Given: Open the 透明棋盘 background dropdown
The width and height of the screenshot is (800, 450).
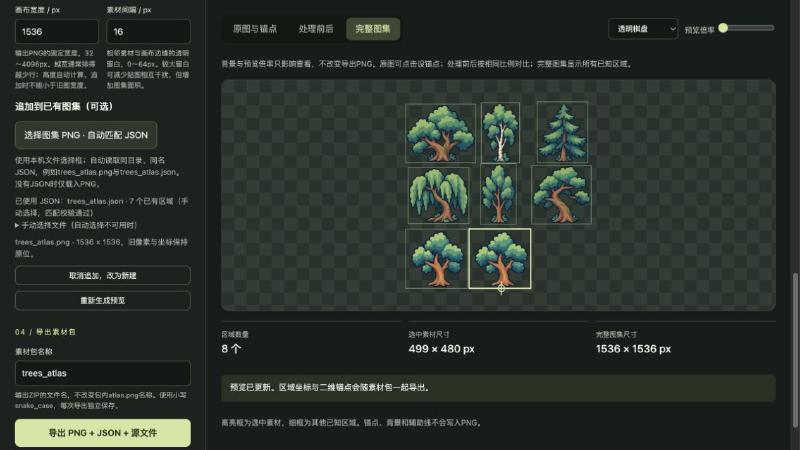Looking at the screenshot, I should [x=643, y=29].
